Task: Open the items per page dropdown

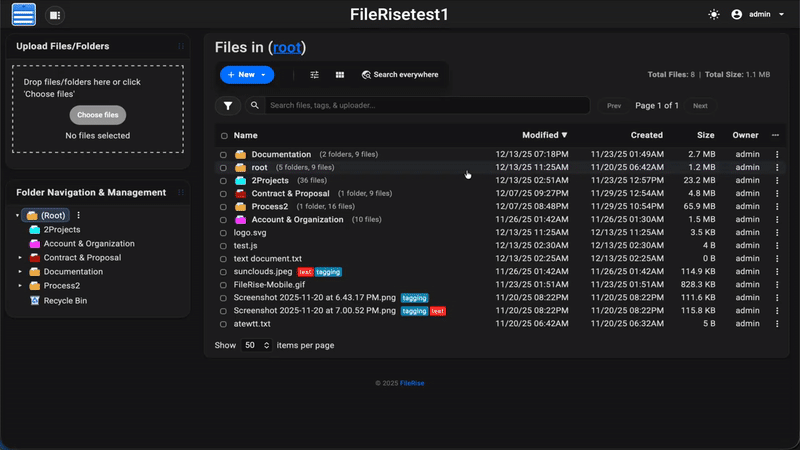Action: pos(256,345)
